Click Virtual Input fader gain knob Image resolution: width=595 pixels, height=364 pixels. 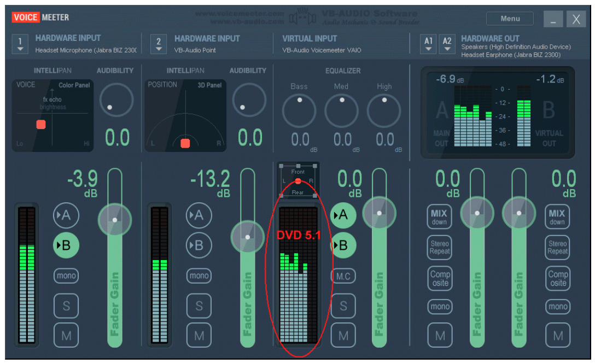pos(379,213)
